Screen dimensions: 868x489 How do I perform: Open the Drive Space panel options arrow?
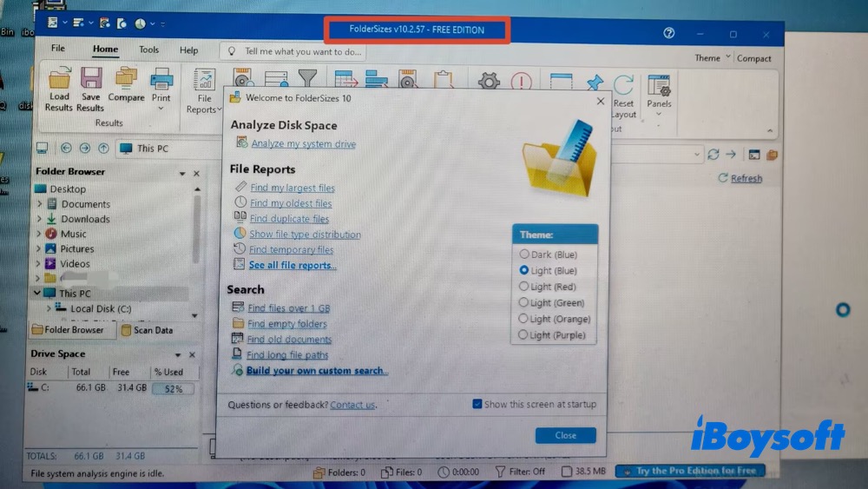pyautogui.click(x=178, y=354)
